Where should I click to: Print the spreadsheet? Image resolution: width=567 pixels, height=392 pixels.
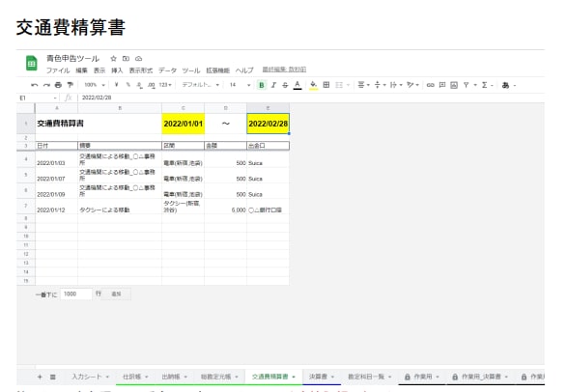tap(58, 85)
